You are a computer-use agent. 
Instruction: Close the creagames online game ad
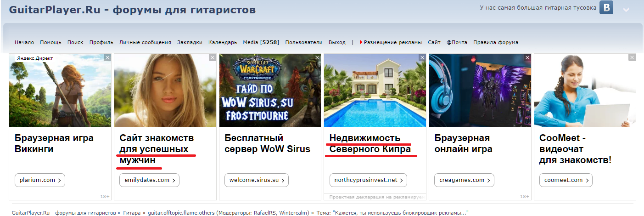(527, 57)
